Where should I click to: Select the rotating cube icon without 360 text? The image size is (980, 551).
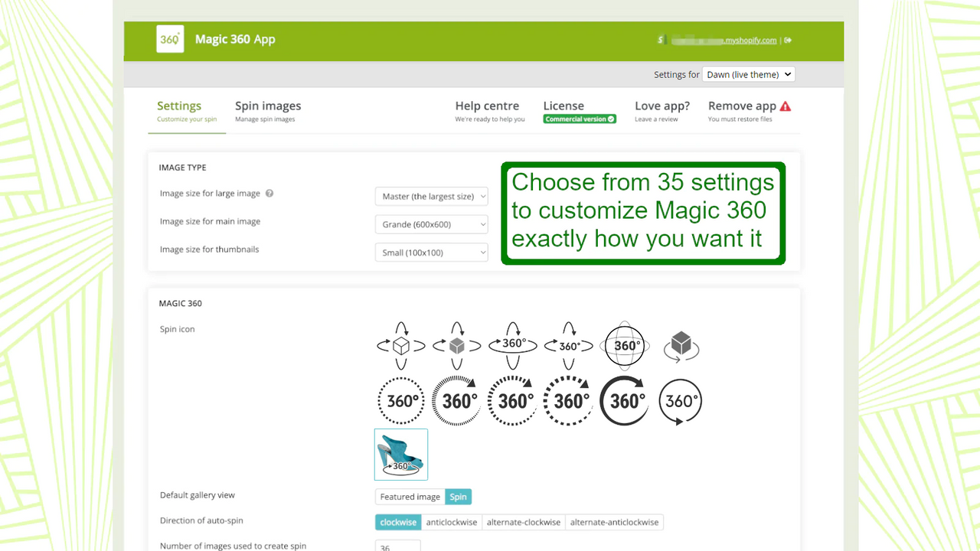(x=681, y=345)
